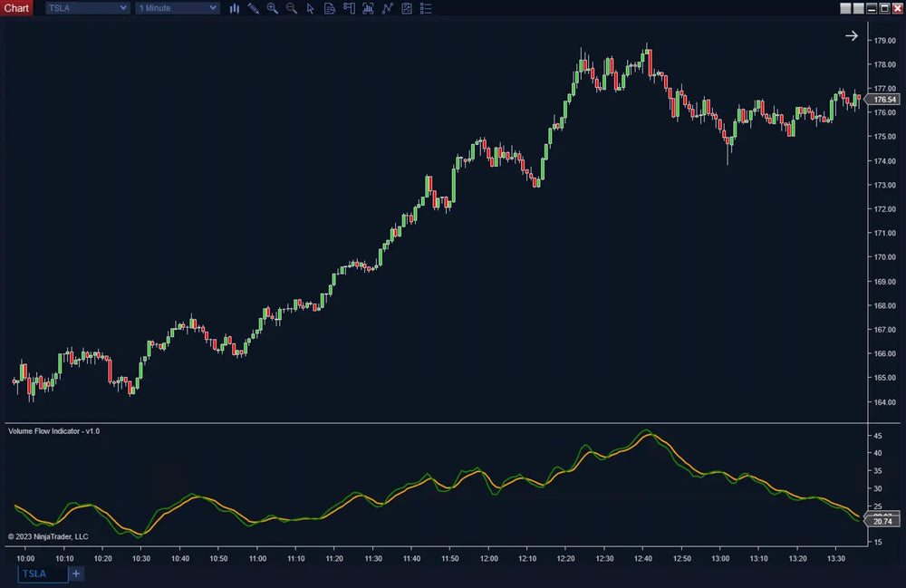906x588 pixels.
Task: Add a new tab with plus button
Action: pyautogui.click(x=76, y=574)
